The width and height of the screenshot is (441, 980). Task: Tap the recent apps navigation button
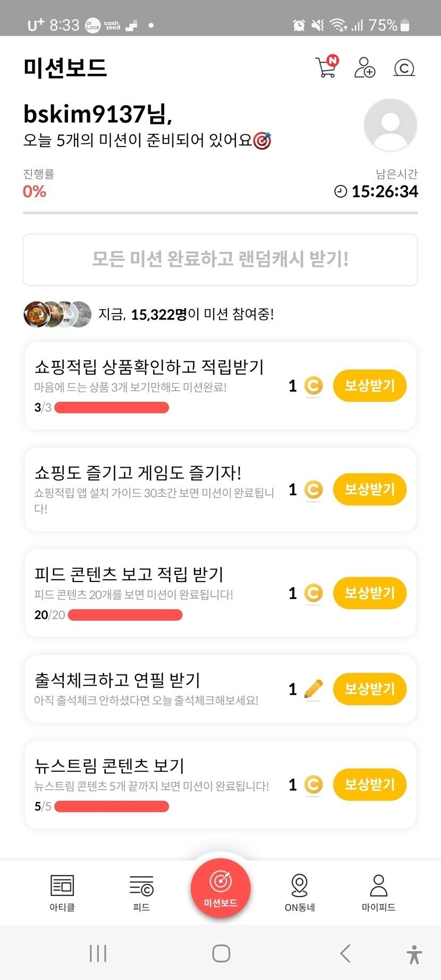point(98,953)
